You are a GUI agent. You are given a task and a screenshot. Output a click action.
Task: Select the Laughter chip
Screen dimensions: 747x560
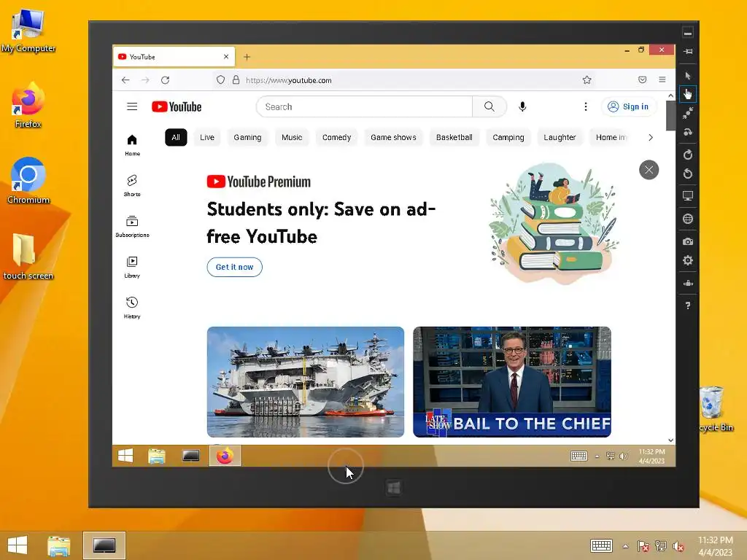click(560, 137)
